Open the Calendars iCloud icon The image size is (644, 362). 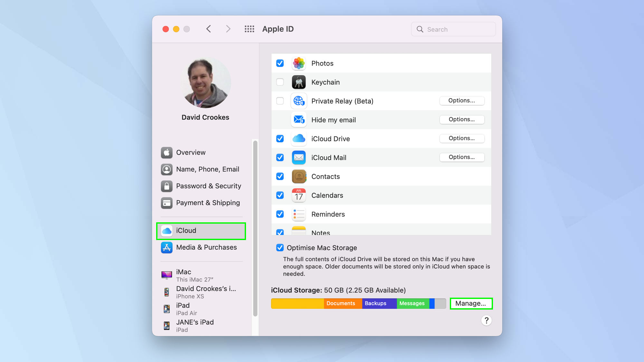tap(299, 195)
